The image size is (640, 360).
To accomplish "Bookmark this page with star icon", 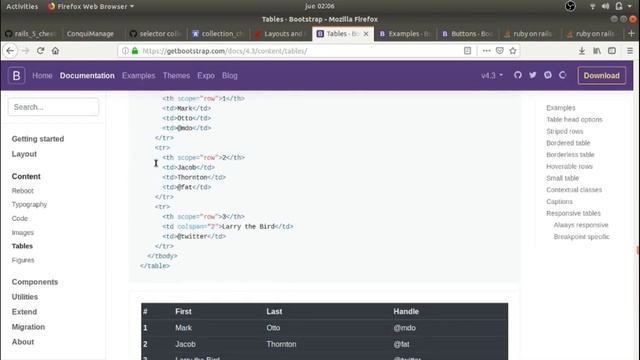I will pyautogui.click(x=513, y=51).
